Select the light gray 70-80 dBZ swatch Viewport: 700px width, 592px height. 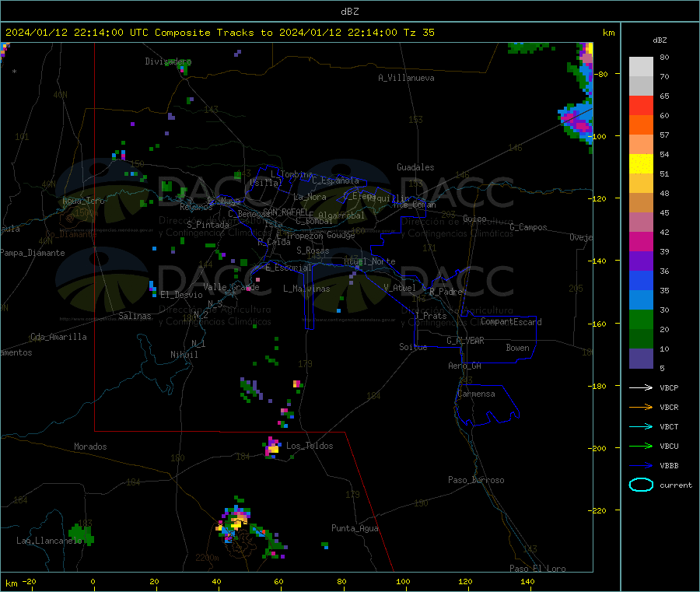tap(641, 67)
